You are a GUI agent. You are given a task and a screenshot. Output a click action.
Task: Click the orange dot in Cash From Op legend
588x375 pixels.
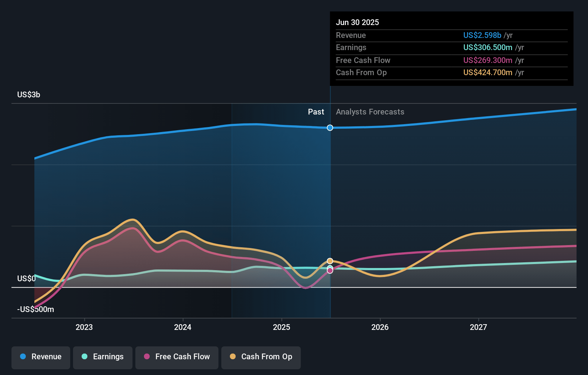pos(233,356)
